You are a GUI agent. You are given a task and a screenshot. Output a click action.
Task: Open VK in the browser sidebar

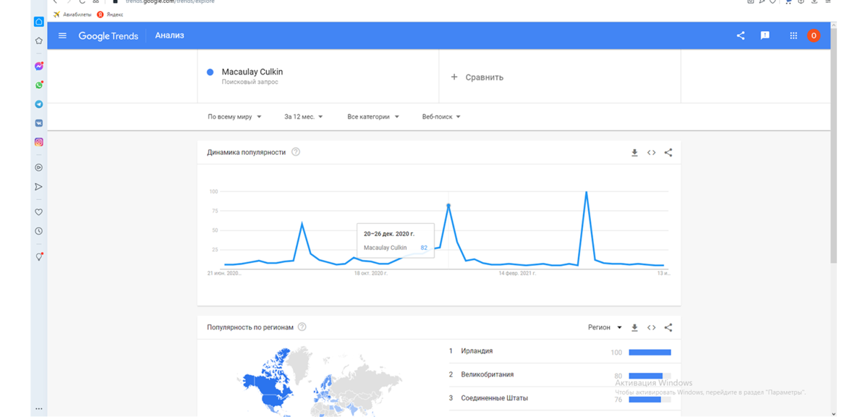coord(39,123)
